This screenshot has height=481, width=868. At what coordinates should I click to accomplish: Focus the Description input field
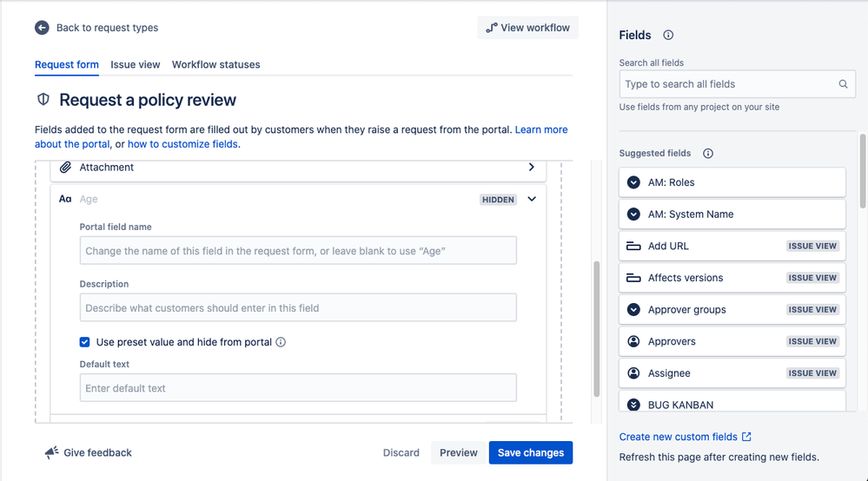click(x=298, y=307)
